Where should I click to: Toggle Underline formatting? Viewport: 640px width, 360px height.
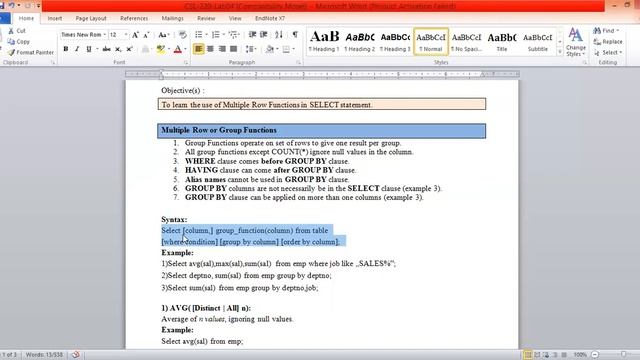point(89,49)
